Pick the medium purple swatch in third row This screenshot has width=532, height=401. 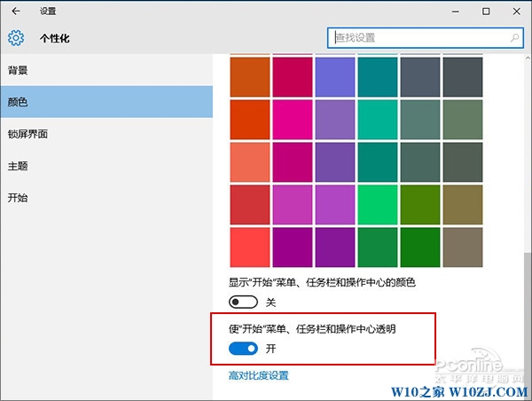[335, 162]
